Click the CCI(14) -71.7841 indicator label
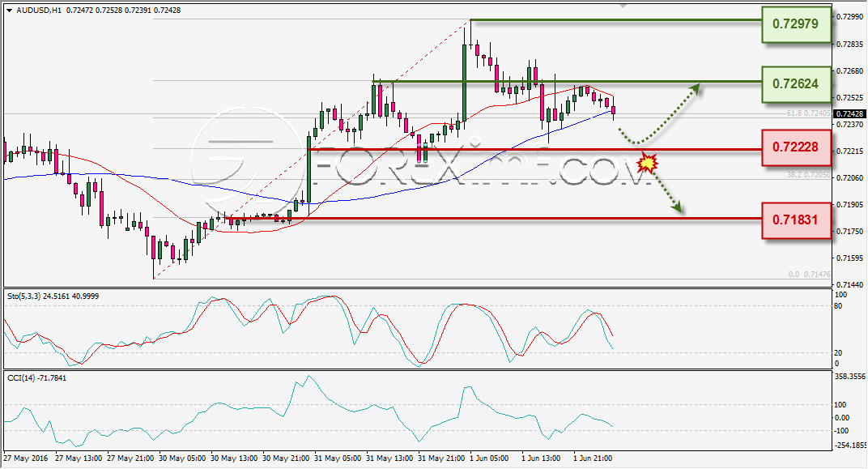 tap(36, 378)
